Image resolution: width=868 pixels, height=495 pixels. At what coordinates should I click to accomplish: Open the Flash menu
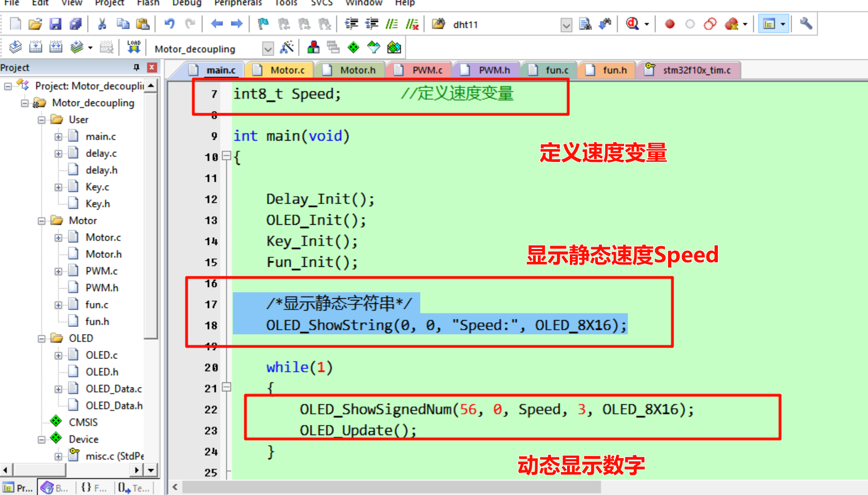click(148, 3)
